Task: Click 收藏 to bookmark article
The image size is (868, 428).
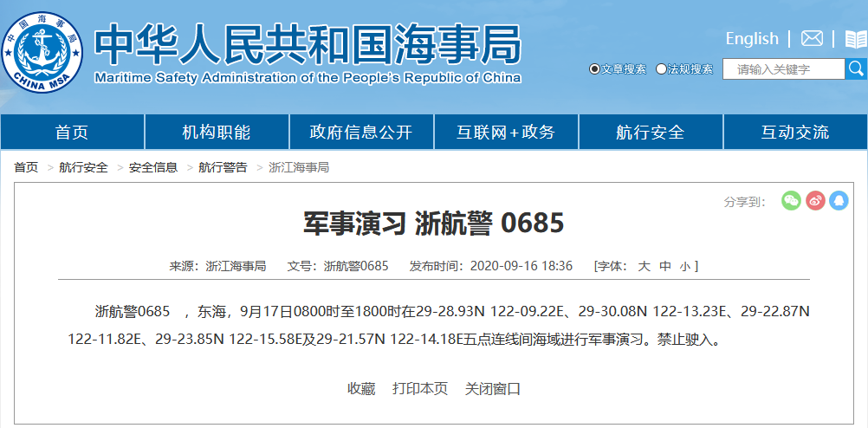Action: (361, 389)
